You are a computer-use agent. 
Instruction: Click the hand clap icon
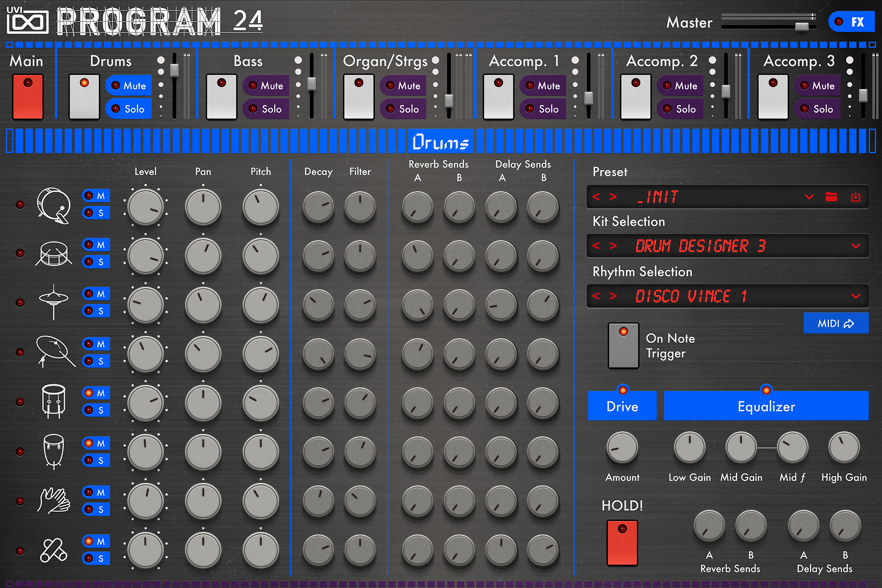pyautogui.click(x=53, y=500)
